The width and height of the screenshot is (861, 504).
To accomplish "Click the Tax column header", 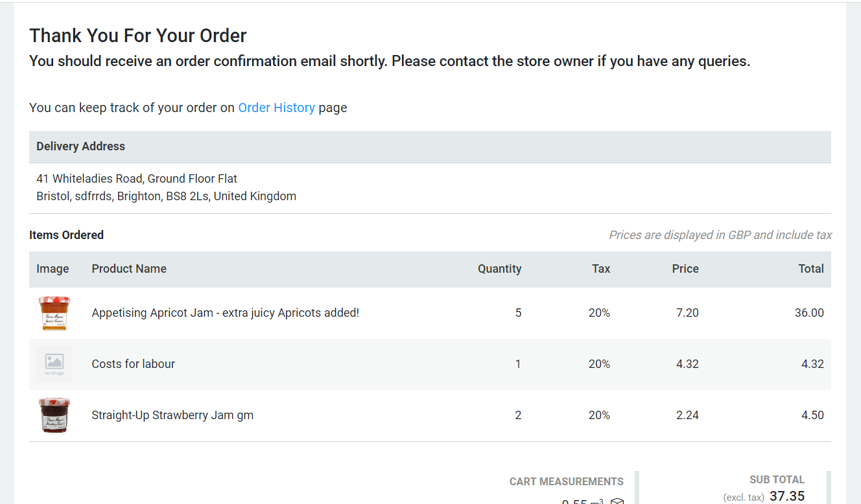I will [x=600, y=268].
